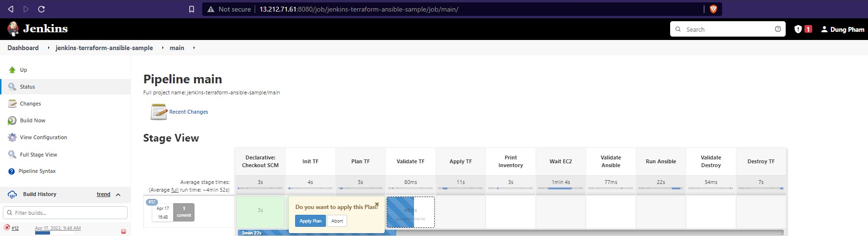Click the Apply TF column header

(461, 161)
